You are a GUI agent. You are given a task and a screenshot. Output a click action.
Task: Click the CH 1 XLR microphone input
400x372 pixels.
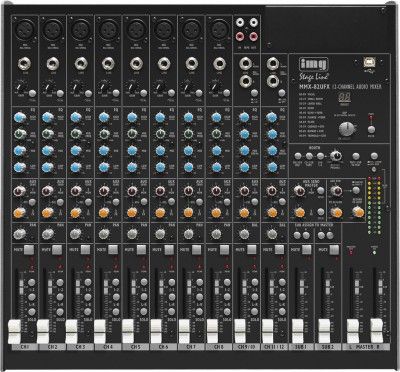pos(25,30)
